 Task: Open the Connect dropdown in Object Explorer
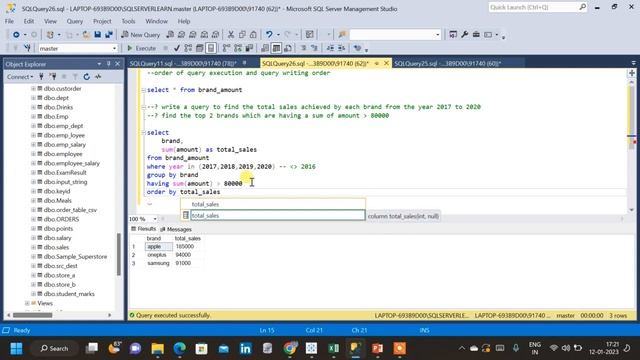(20, 77)
